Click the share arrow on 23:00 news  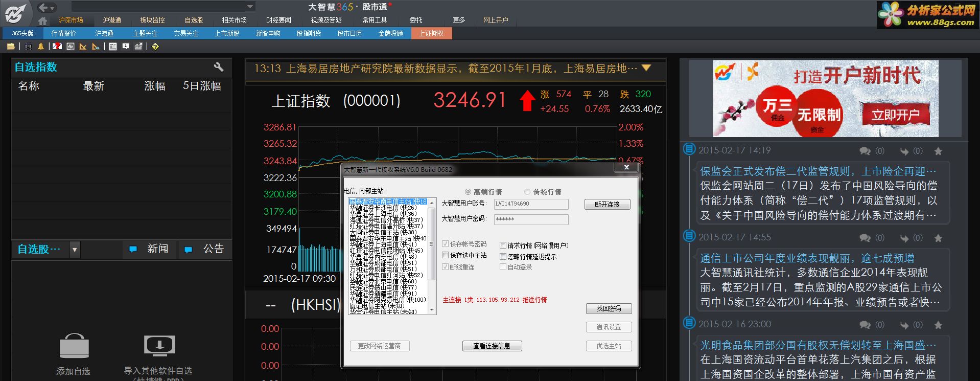(904, 325)
